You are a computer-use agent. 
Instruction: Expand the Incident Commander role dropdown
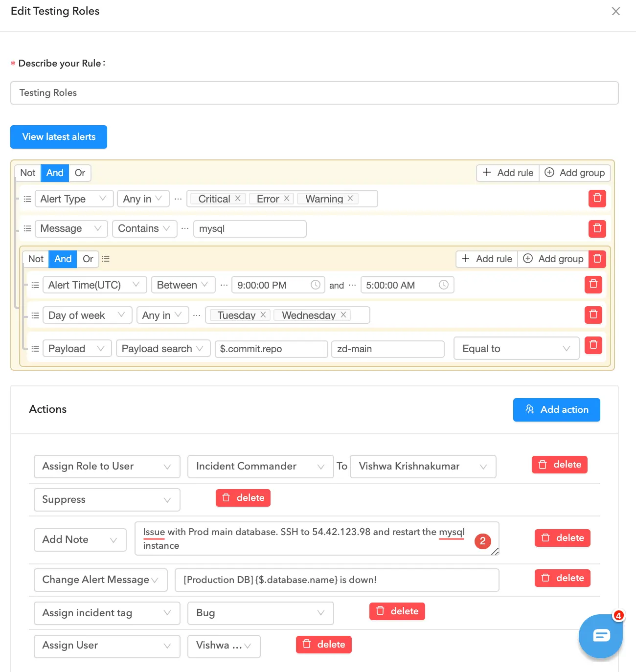261,466
